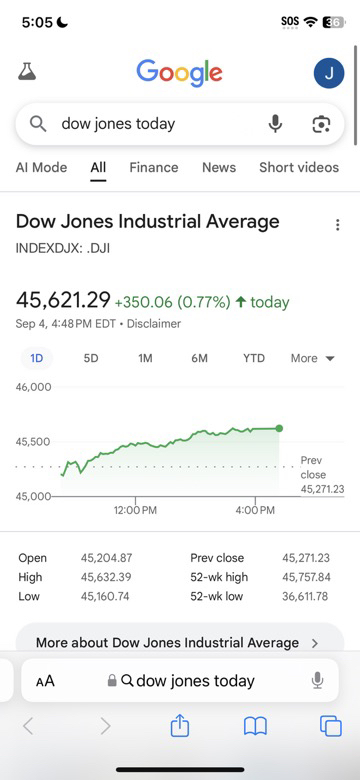Expand the More time ranges dropdown
360x780 pixels.
(x=313, y=358)
